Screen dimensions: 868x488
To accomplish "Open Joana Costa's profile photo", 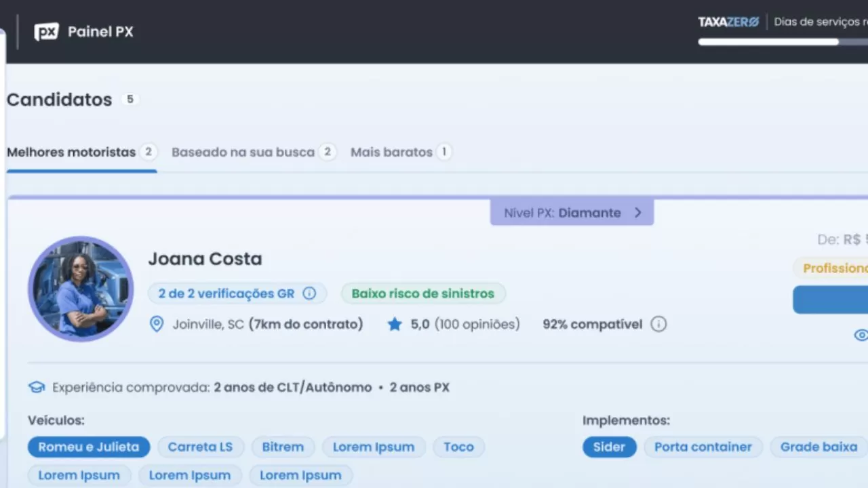I will click(81, 289).
